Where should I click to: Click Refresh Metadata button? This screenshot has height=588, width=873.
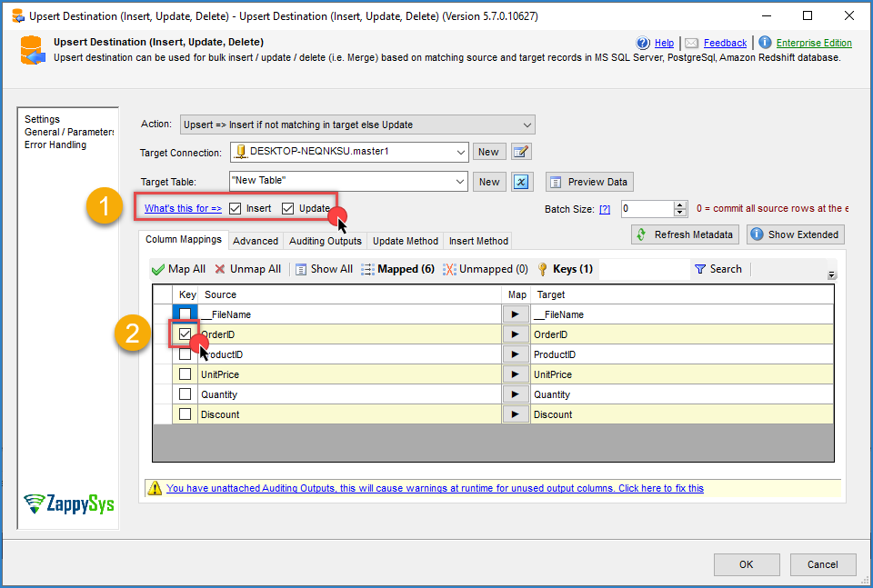pos(685,234)
